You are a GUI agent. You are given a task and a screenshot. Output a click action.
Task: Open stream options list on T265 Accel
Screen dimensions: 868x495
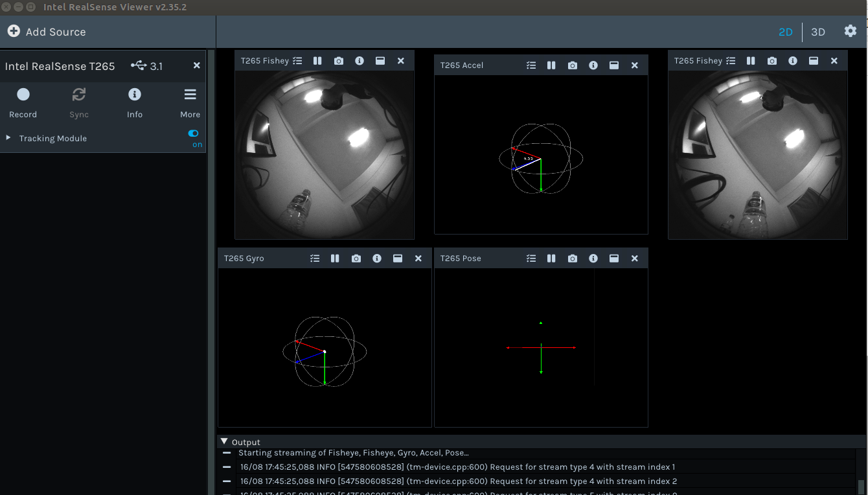(531, 65)
